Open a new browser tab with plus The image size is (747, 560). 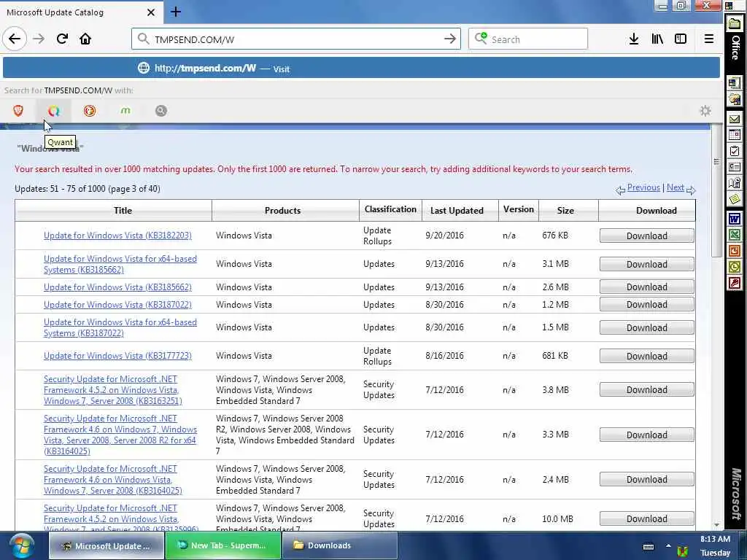pyautogui.click(x=176, y=12)
